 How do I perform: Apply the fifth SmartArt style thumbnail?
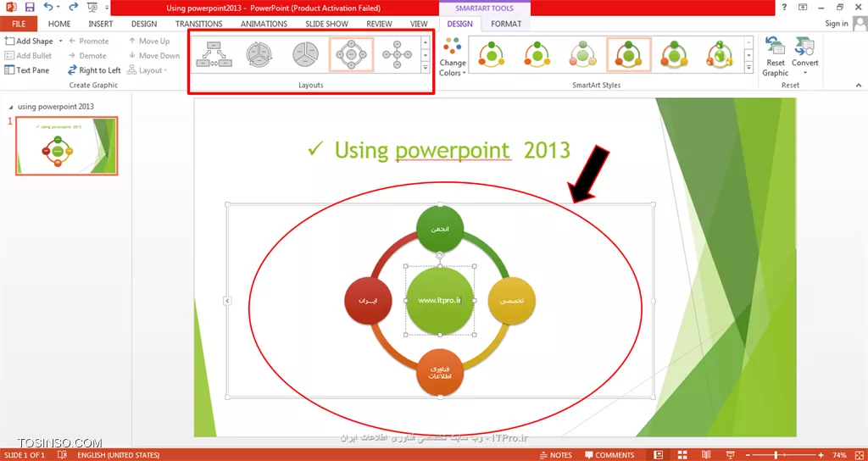tap(675, 55)
